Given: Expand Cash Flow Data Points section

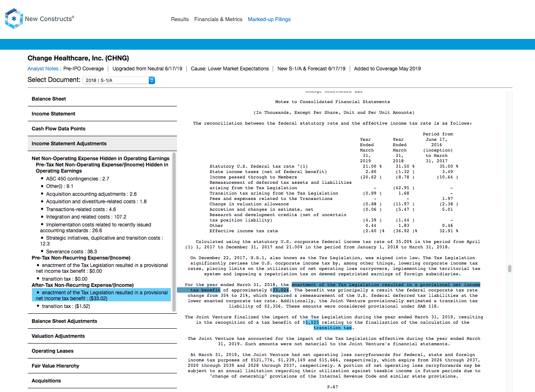Looking at the screenshot, I should (x=102, y=129).
